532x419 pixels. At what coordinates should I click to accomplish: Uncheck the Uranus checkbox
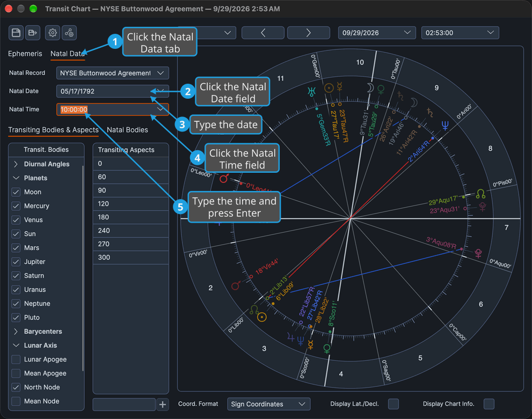[16, 290]
